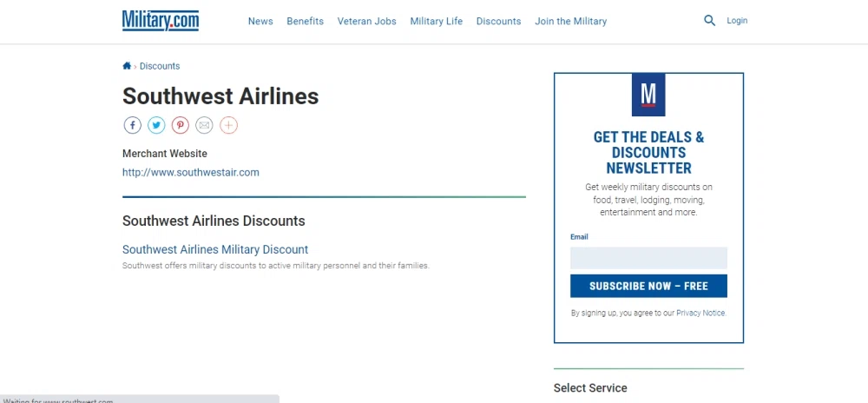Viewport: 868px width, 403px height.
Task: Visit the southwestair.com merchant link
Action: tap(191, 172)
